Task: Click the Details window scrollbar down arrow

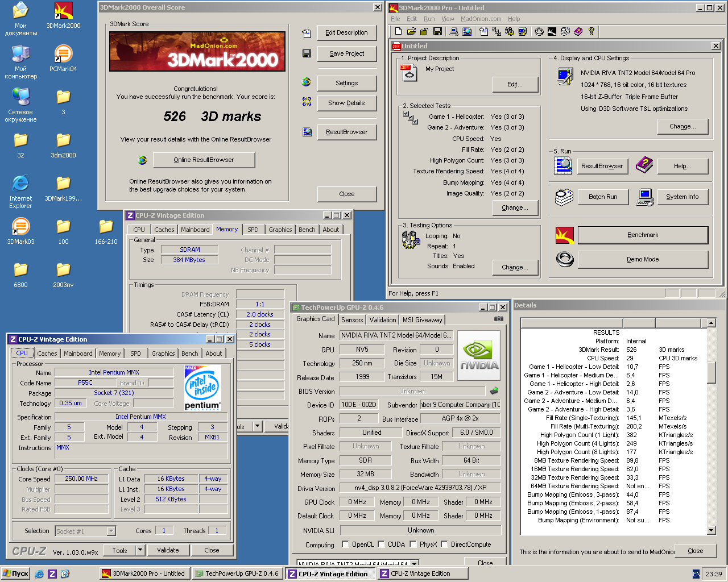Action: (711, 530)
